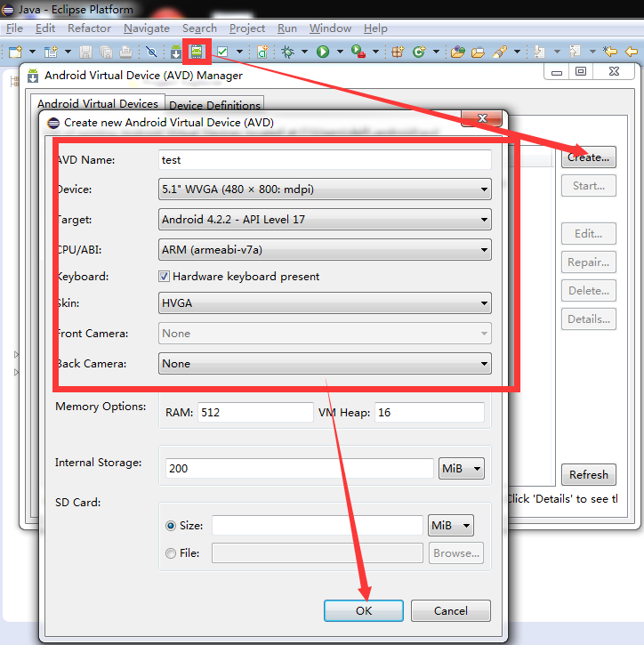Image resolution: width=644 pixels, height=645 pixels.
Task: Open the External Tools dropdown arrow
Action: 376,52
